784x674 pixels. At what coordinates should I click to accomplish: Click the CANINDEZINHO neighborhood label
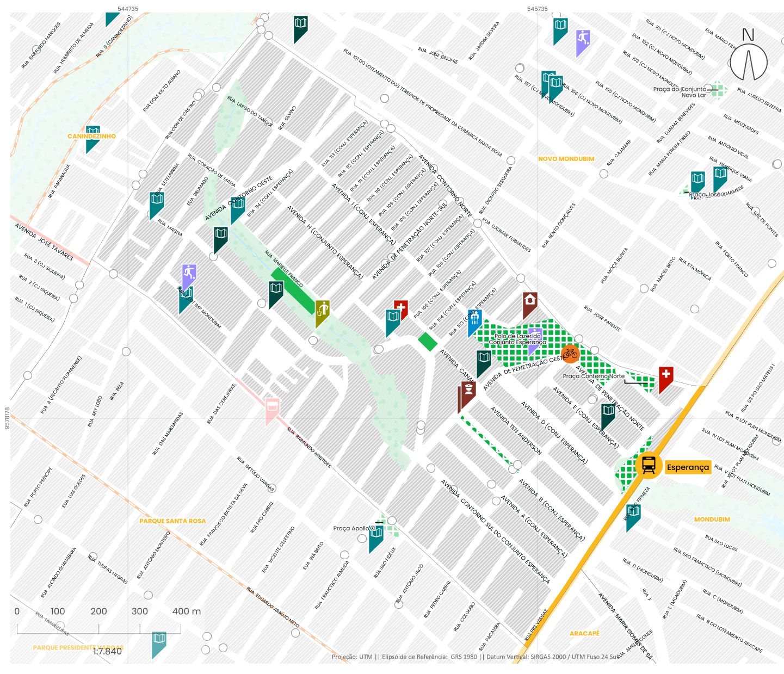pos(91,136)
